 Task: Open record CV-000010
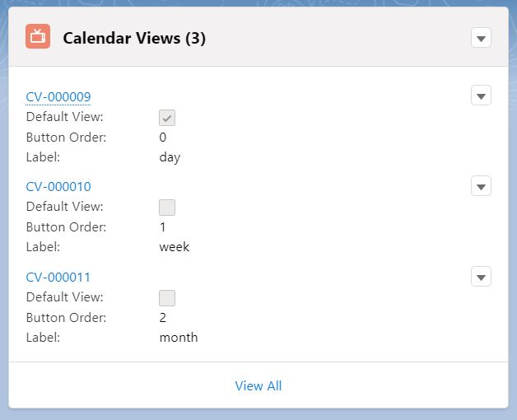pos(58,187)
